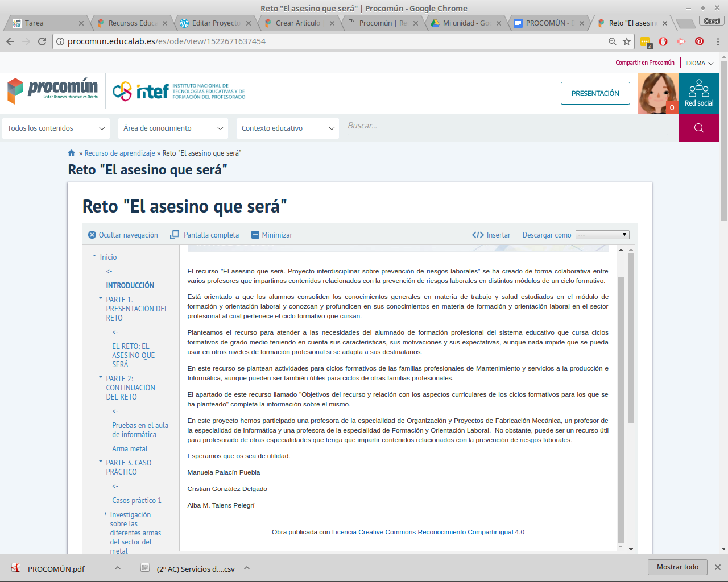
Task: Minimizar the resource content
Action: coord(271,234)
